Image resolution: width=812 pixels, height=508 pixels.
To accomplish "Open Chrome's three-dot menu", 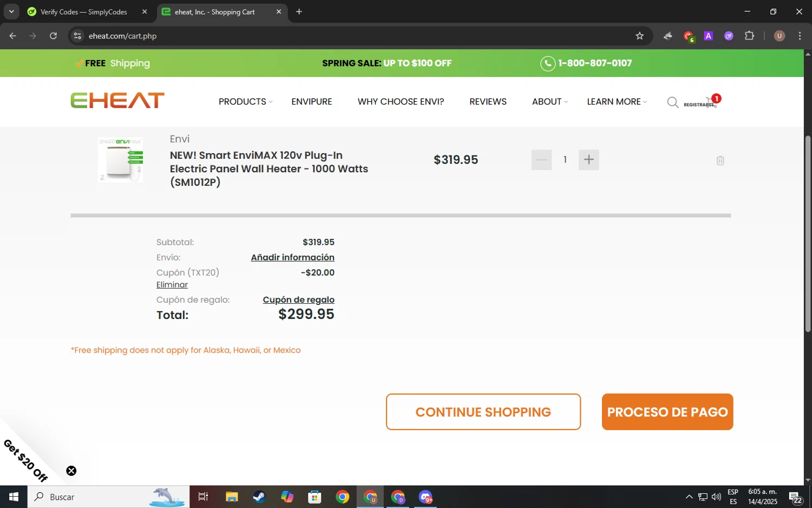I will tap(800, 36).
